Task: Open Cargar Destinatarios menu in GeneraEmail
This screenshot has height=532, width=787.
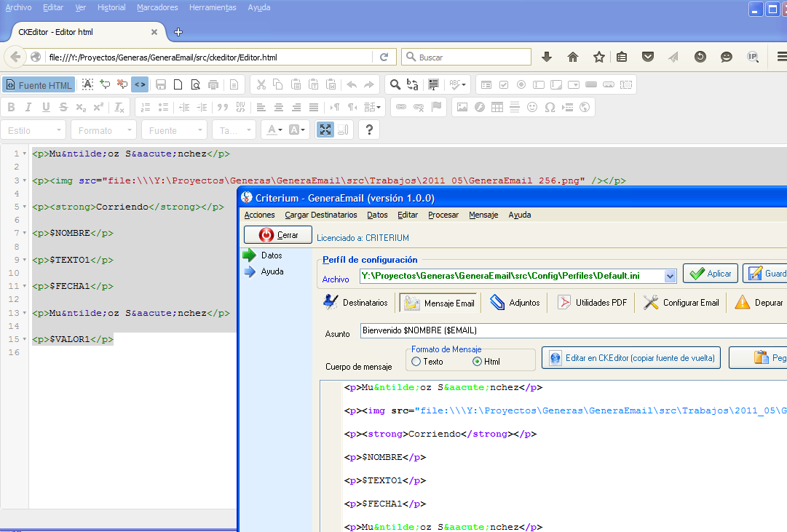Action: tap(321, 215)
